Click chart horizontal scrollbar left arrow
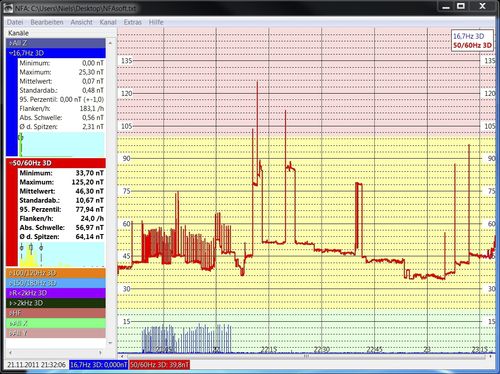 pyautogui.click(x=121, y=356)
